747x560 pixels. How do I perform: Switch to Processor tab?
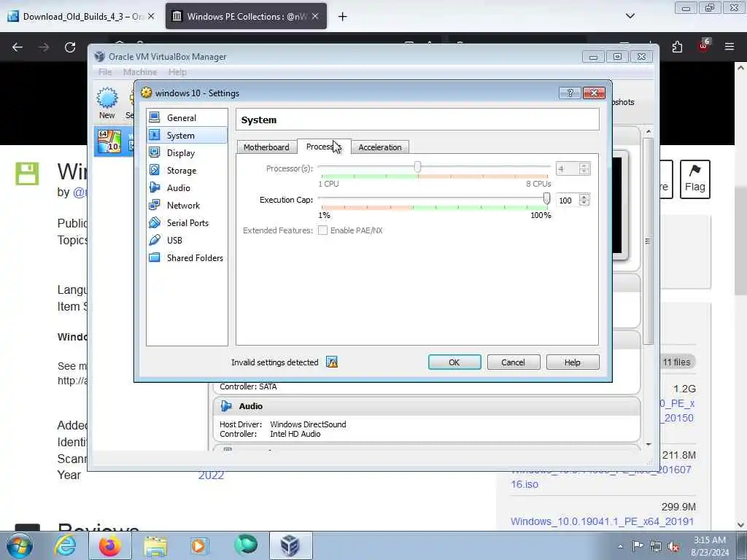324,147
